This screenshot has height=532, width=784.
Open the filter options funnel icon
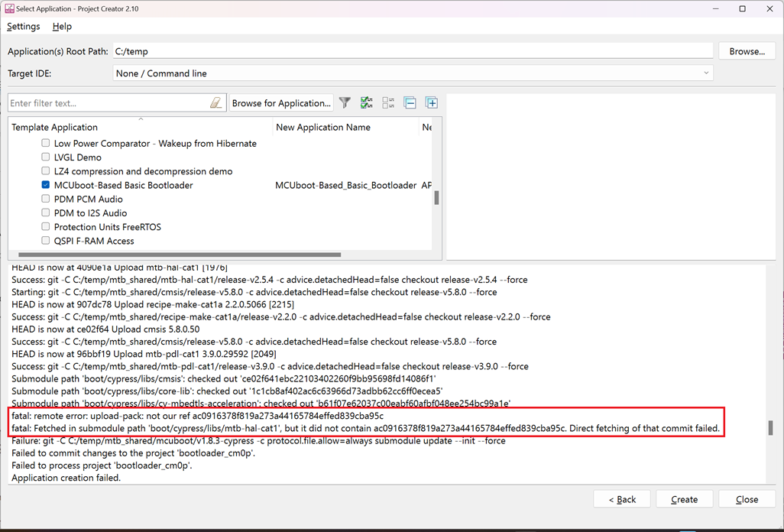(345, 102)
